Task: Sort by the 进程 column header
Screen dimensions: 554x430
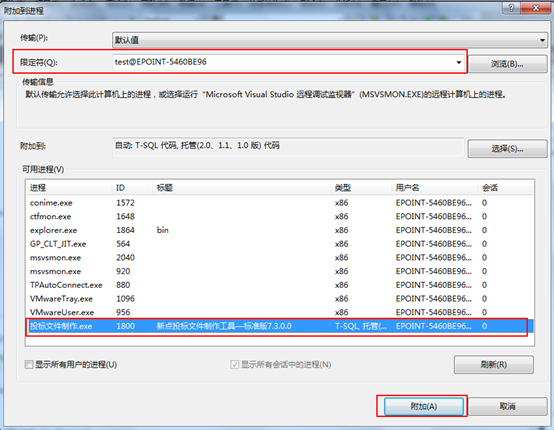Action: click(x=69, y=188)
